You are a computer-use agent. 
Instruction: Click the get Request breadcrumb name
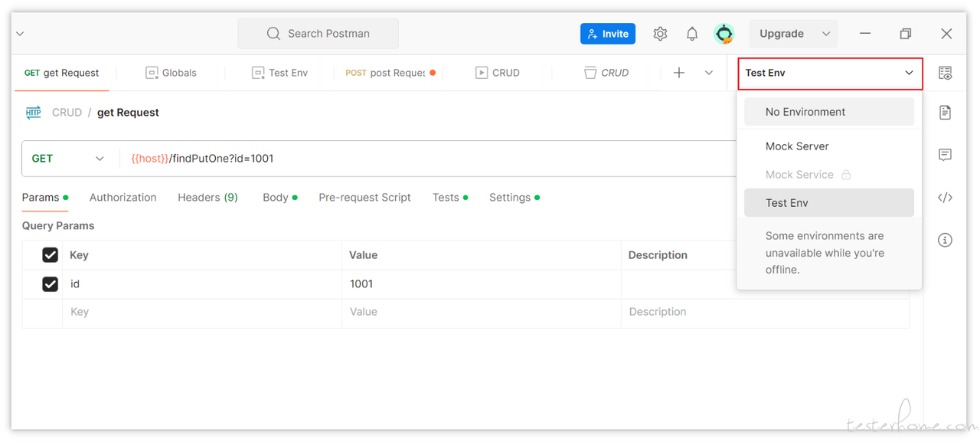pyautogui.click(x=128, y=113)
